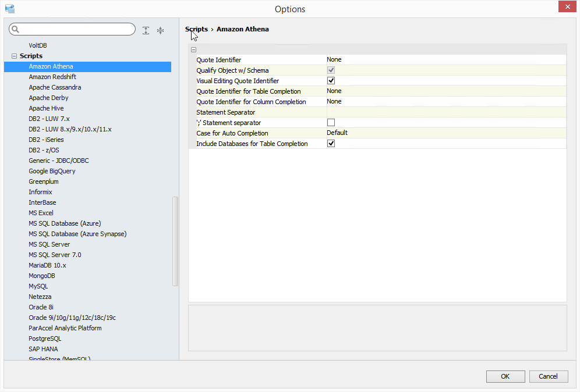Collapse the Scripts tree node
The height and width of the screenshot is (392, 580).
tap(15, 56)
